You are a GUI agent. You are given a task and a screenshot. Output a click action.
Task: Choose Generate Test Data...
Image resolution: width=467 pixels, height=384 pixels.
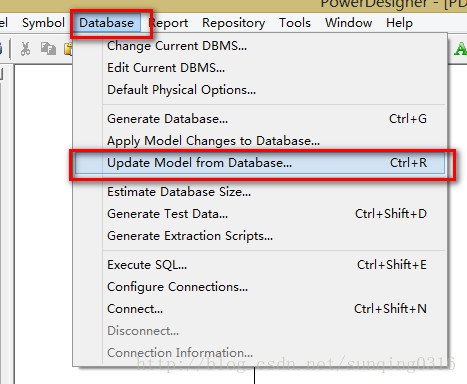click(x=260, y=214)
